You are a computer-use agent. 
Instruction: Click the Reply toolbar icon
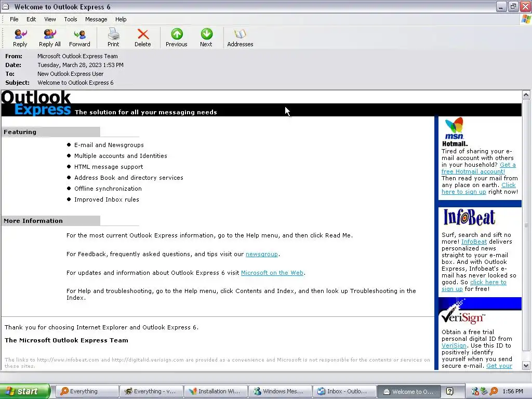tap(20, 37)
